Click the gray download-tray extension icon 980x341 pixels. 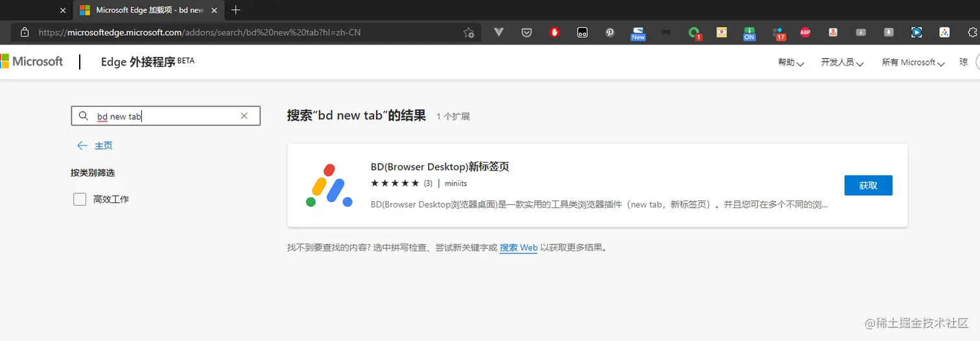click(861, 32)
